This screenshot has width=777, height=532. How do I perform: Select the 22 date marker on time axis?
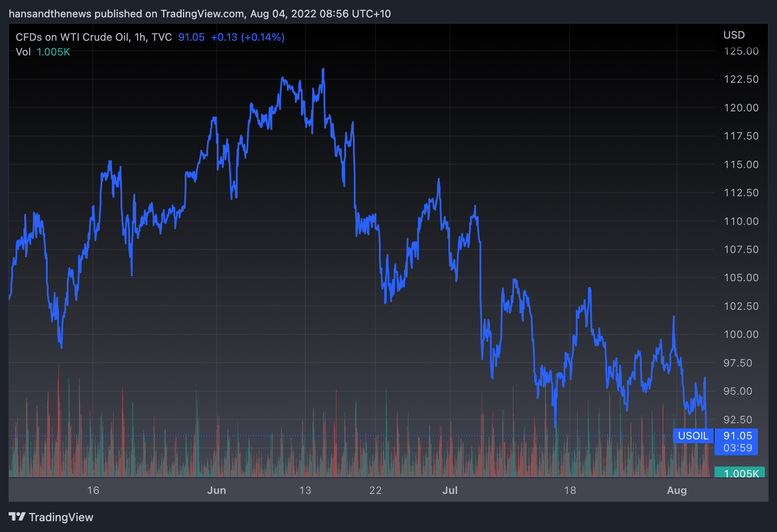(375, 490)
